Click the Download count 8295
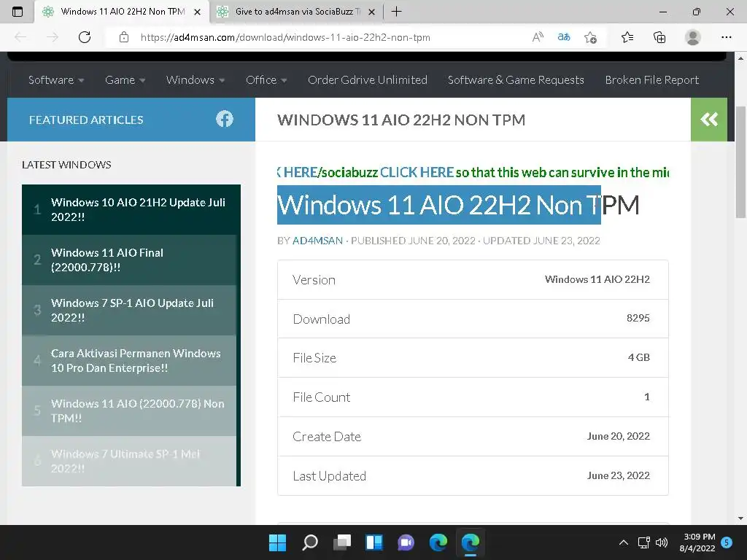The image size is (747, 560). point(638,318)
